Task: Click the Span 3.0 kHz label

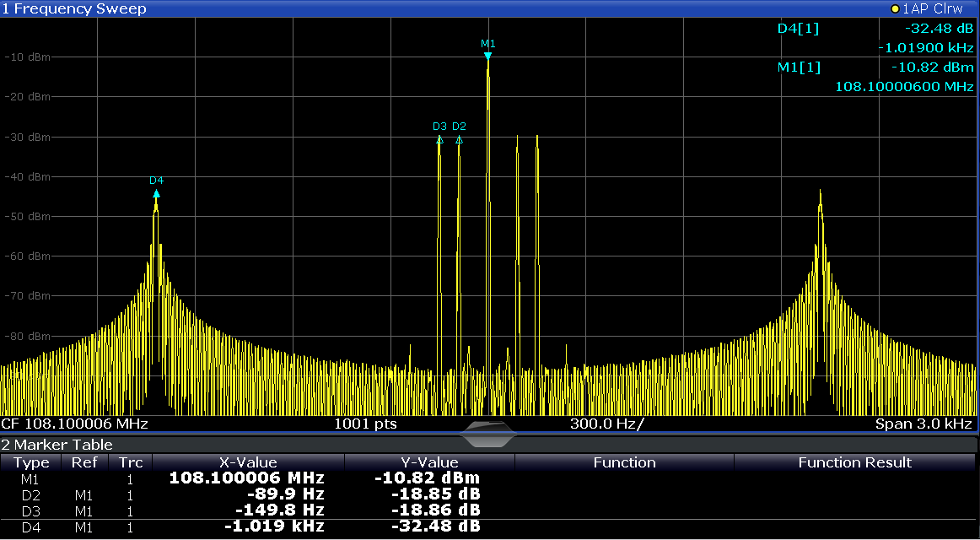Action: pyautogui.click(x=923, y=423)
